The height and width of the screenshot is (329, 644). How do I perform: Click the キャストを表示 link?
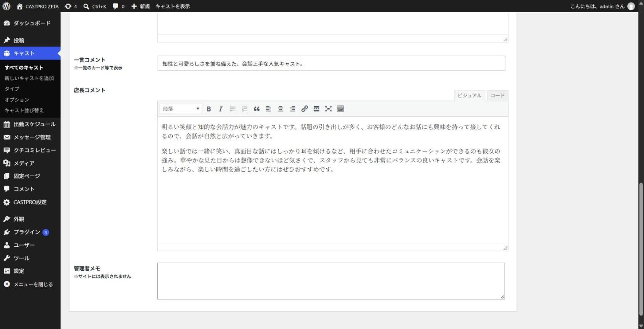click(172, 6)
